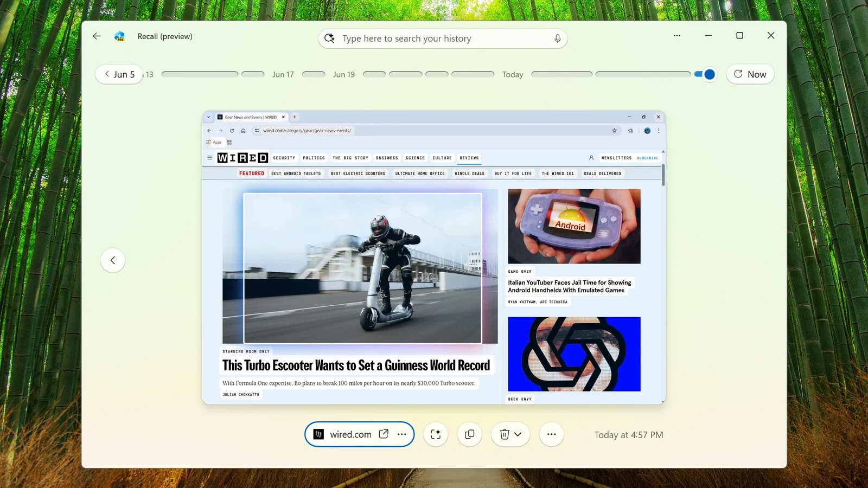Screen dimensions: 868x488
Task: Open the more options ellipsis in title bar
Action: (x=676, y=36)
